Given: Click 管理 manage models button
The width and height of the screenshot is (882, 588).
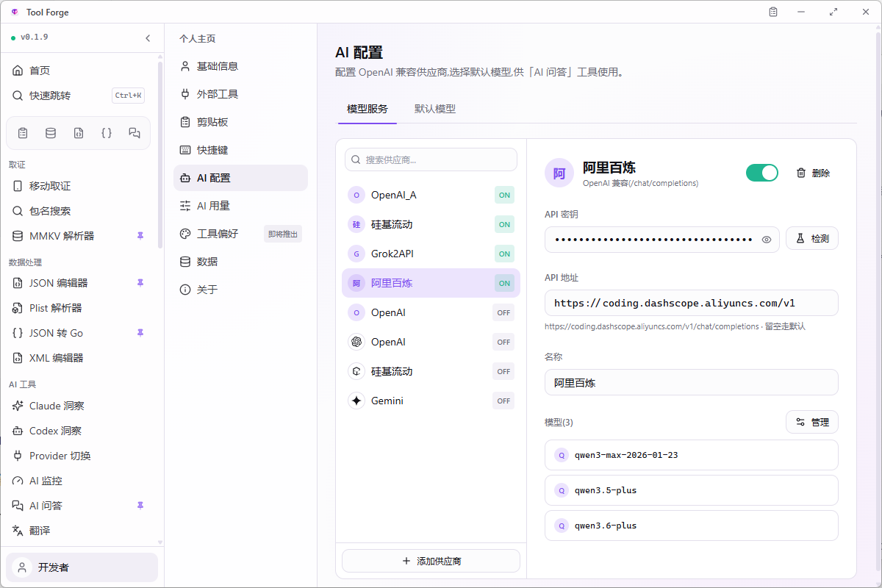Looking at the screenshot, I should tap(812, 422).
